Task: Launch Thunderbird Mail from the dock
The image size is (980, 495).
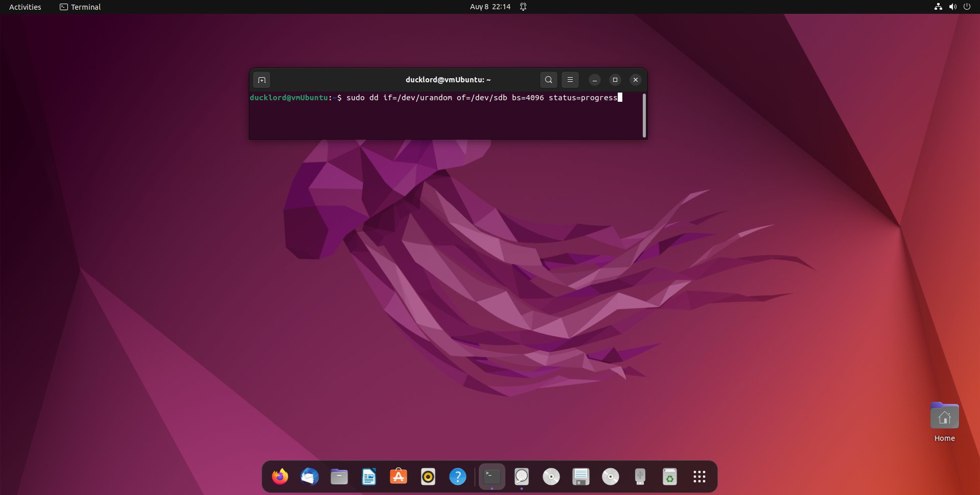Action: point(310,477)
